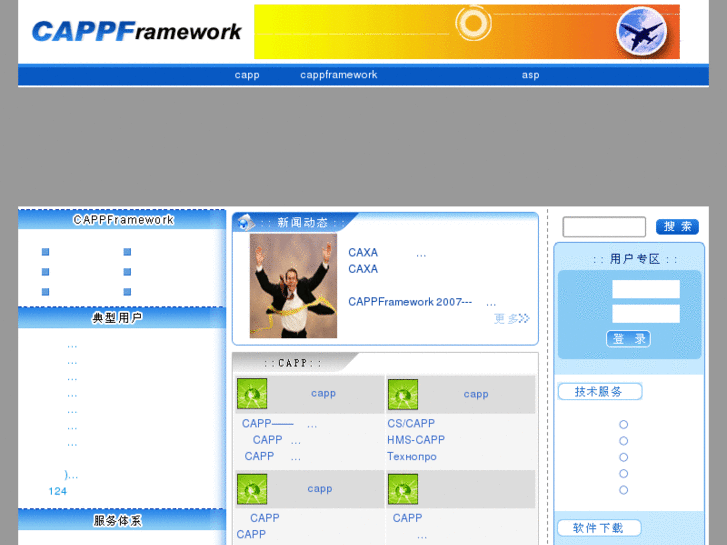Open the 软件下载 button
The image size is (727, 545).
pyautogui.click(x=599, y=528)
